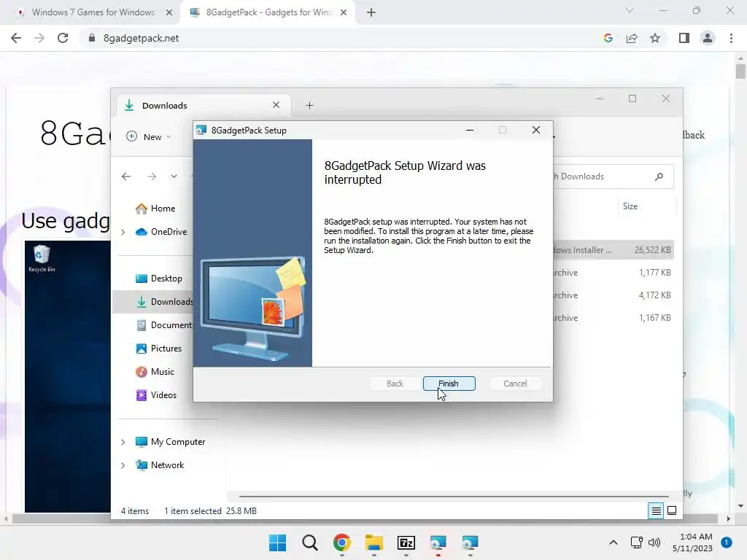Screen dimensions: 747x560
Task: Open a new Chrome tab
Action: (x=371, y=12)
